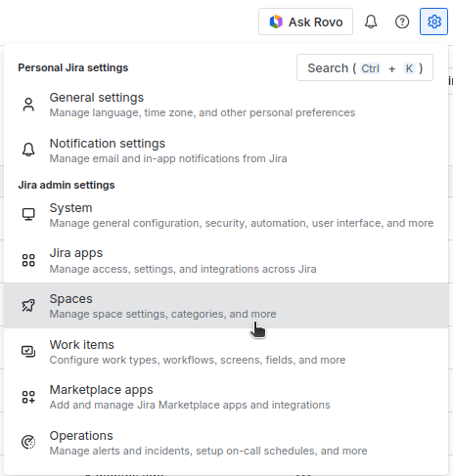
Task: Open System admin settings
Action: 226,215
